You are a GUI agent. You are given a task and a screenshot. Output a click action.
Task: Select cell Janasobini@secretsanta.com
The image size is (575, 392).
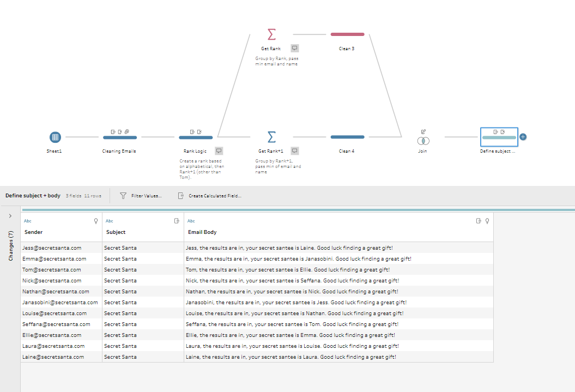coord(61,303)
